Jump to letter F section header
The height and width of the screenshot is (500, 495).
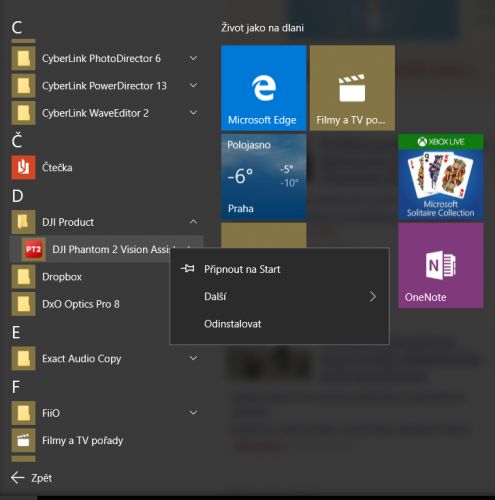(x=16, y=387)
